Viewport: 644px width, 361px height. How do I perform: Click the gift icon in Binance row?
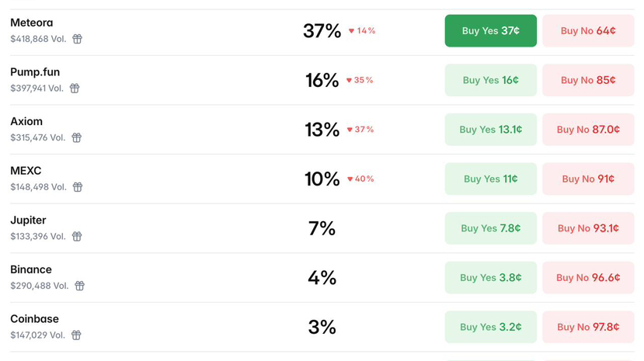pyautogui.click(x=79, y=286)
